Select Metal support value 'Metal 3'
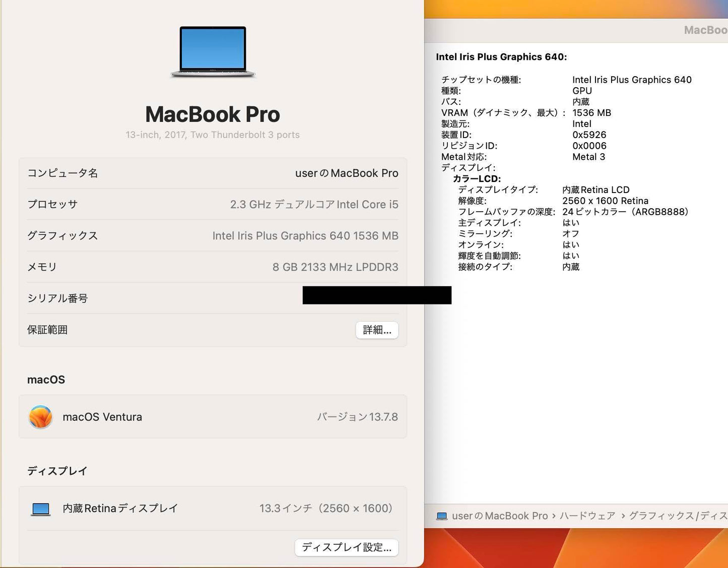 tap(588, 157)
